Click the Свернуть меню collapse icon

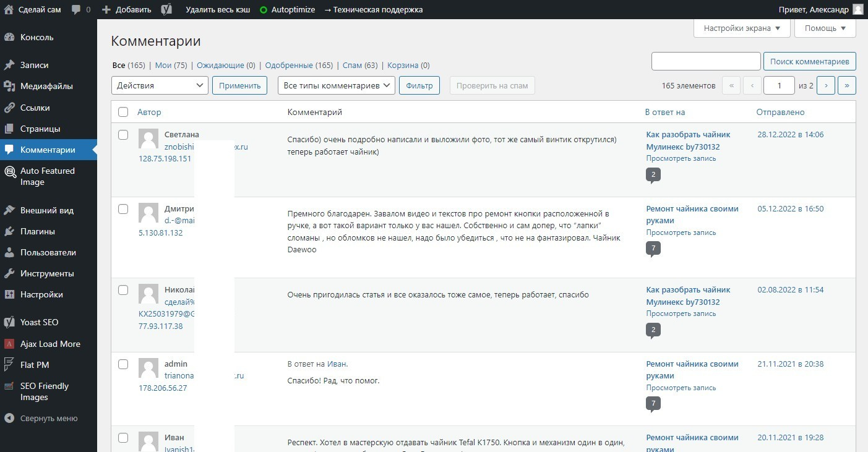pyautogui.click(x=9, y=418)
